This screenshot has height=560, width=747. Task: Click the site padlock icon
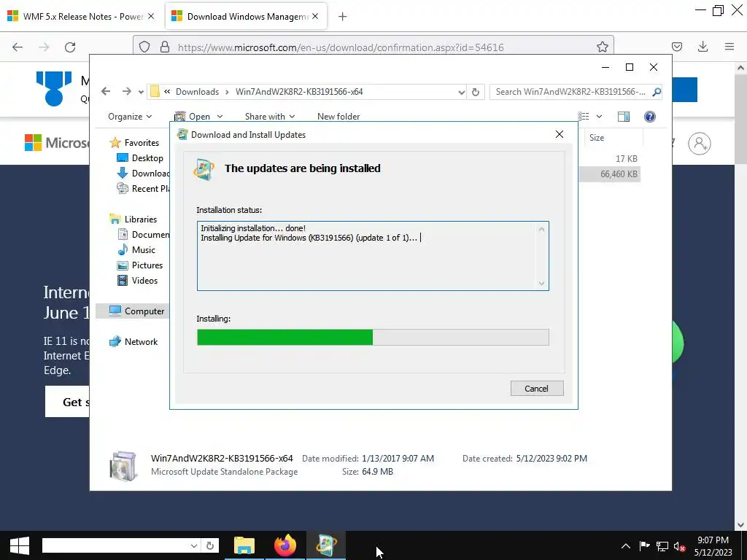[165, 47]
